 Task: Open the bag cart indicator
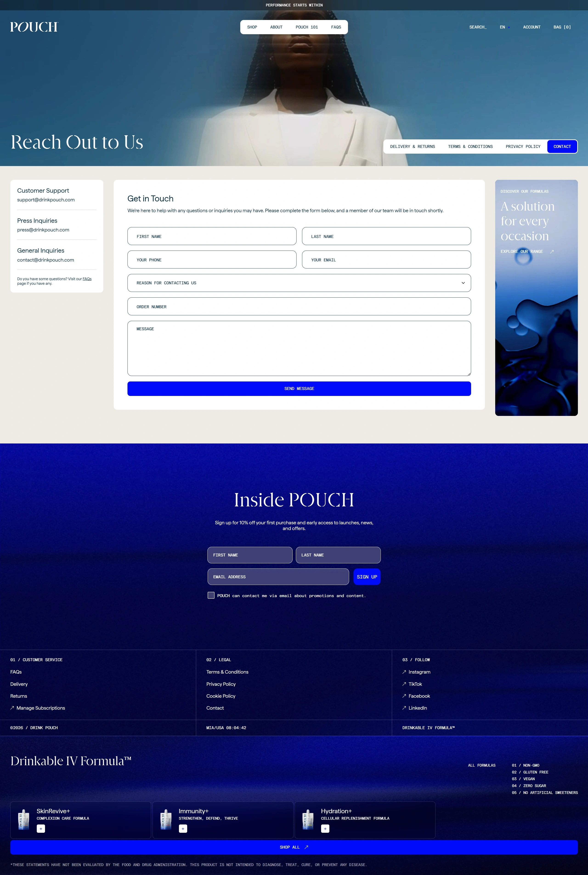coord(562,27)
